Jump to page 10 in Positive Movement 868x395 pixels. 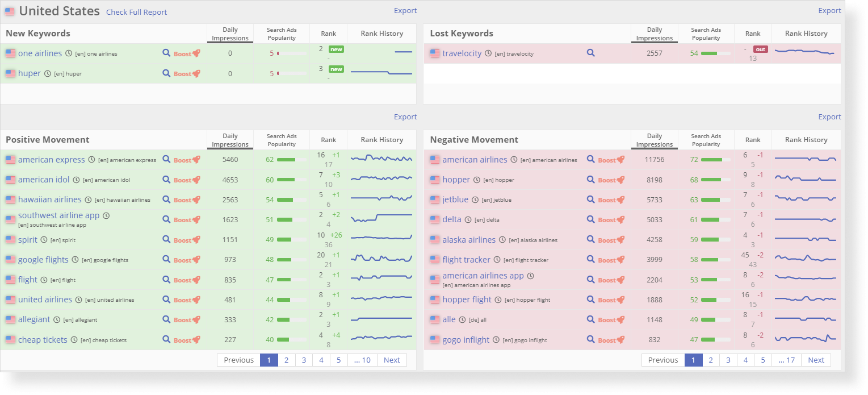362,360
